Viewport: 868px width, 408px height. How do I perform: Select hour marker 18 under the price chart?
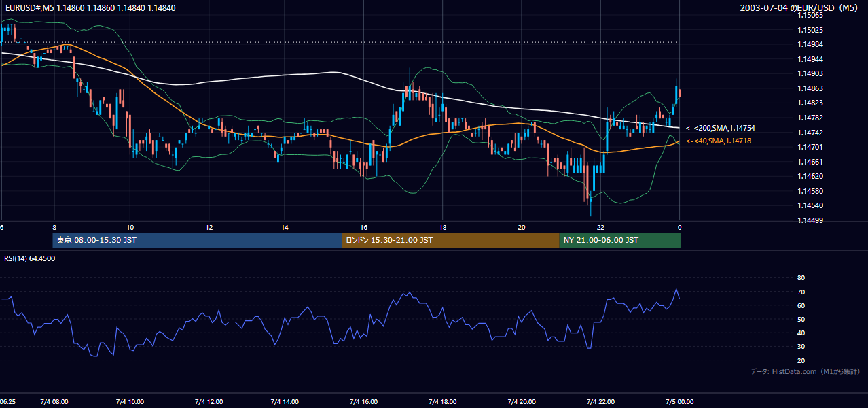point(442,228)
